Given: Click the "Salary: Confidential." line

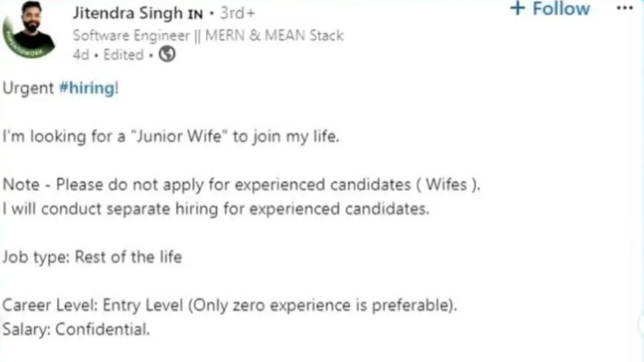Looking at the screenshot, I should point(76,329).
